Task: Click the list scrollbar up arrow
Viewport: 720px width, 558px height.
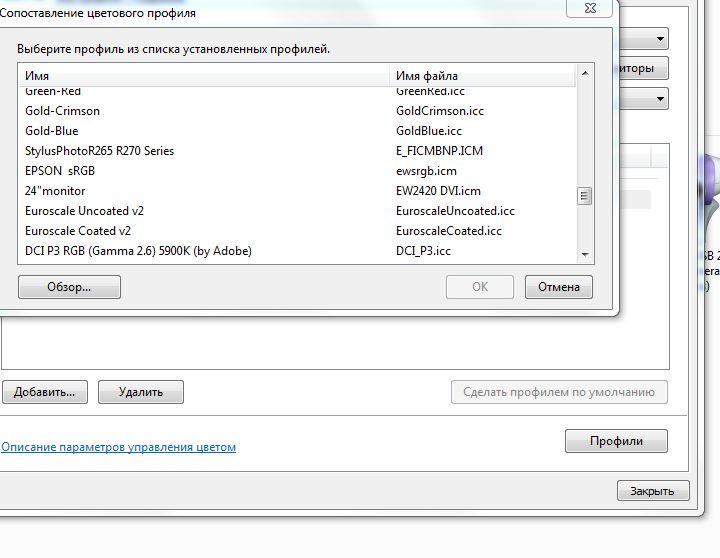Action: 585,73
